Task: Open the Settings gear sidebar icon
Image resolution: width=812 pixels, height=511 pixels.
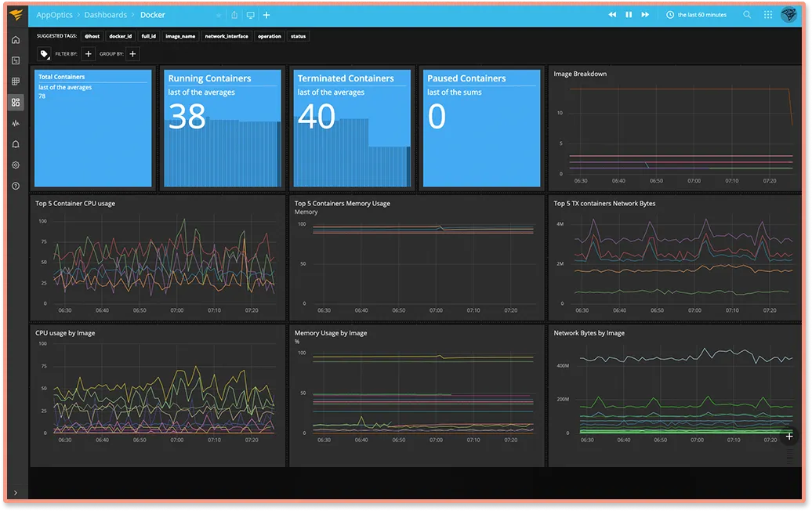Action: tap(16, 165)
